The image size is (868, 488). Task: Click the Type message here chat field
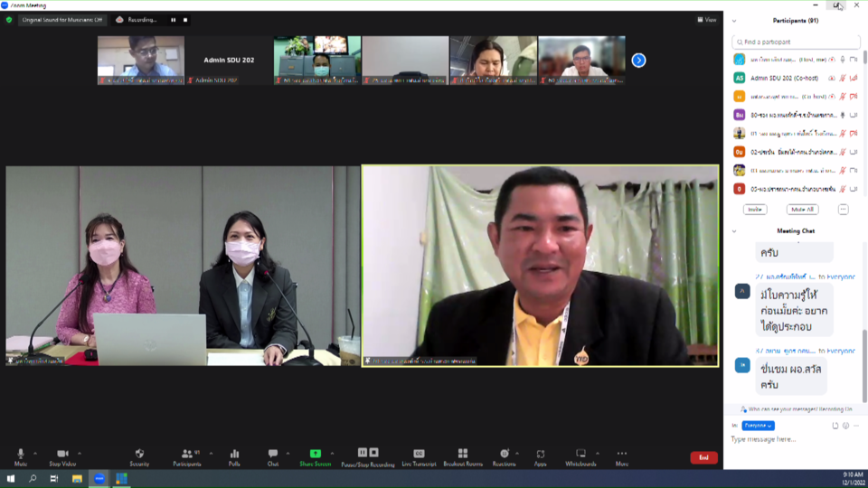pos(796,439)
